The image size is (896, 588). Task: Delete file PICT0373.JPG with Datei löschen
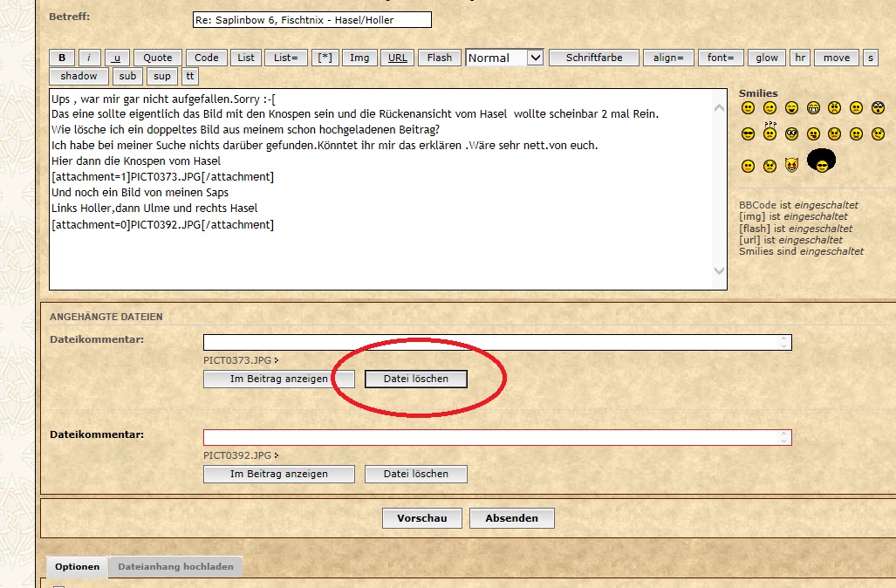(x=415, y=379)
